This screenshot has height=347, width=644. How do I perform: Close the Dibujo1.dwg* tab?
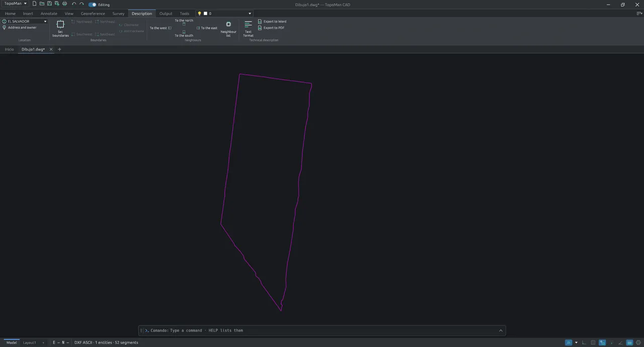[51, 49]
